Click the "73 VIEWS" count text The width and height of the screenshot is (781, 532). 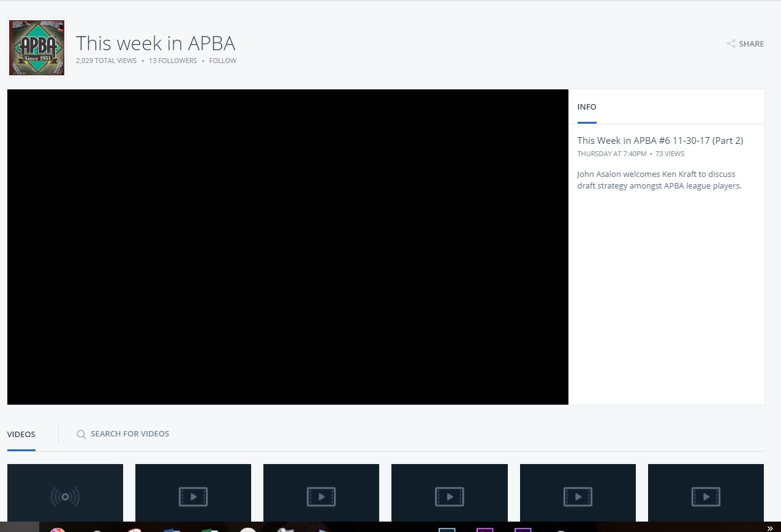670,154
